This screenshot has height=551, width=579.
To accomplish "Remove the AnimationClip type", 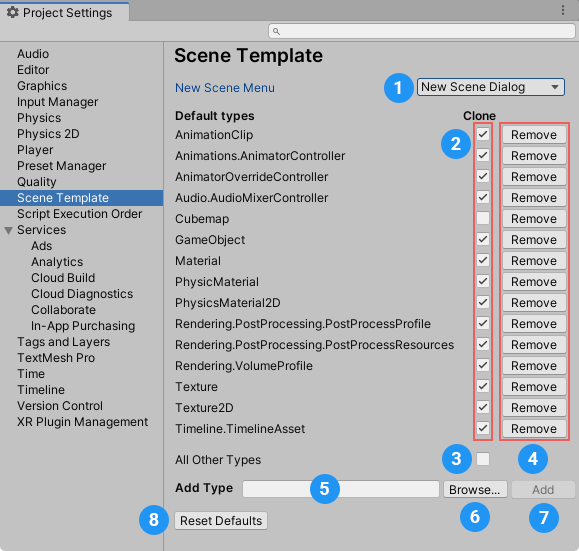I will (x=534, y=135).
